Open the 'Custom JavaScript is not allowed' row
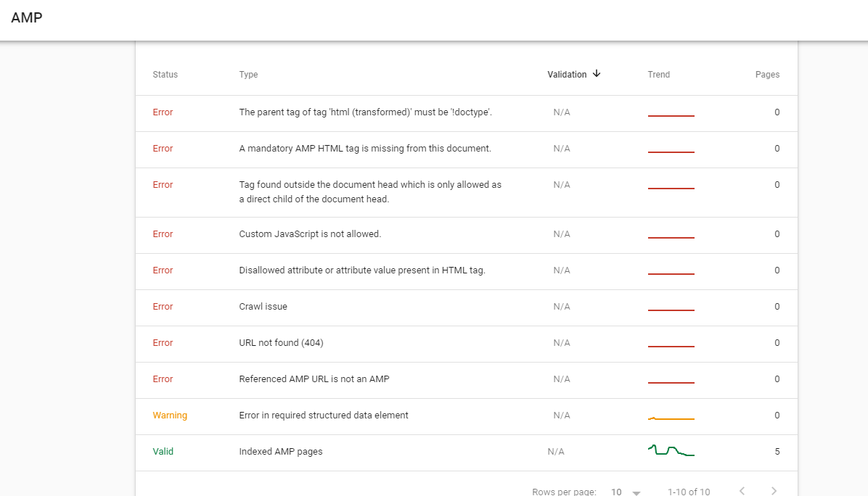This screenshot has width=868, height=496. tap(310, 234)
